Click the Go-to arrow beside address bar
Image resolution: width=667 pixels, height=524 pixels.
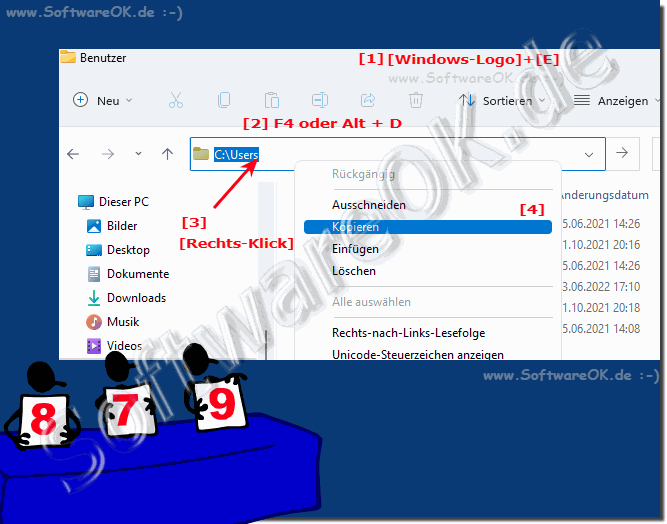(x=622, y=153)
